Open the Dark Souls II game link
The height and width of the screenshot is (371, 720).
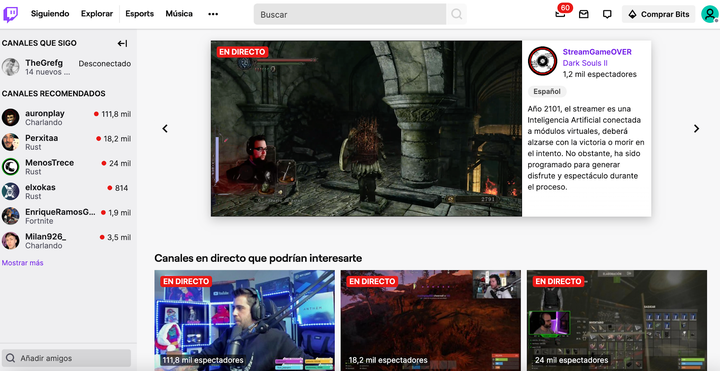(x=585, y=63)
